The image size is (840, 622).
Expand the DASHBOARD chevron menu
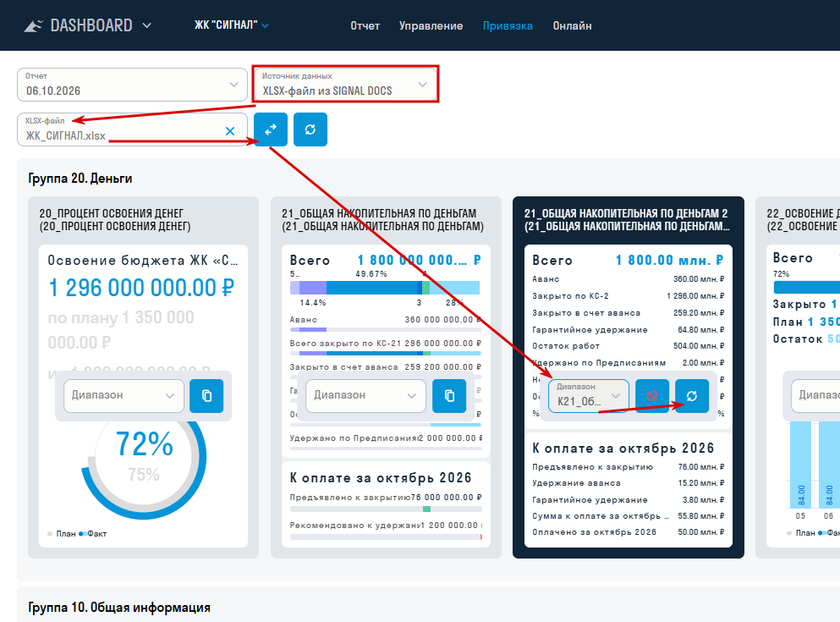coord(147,25)
